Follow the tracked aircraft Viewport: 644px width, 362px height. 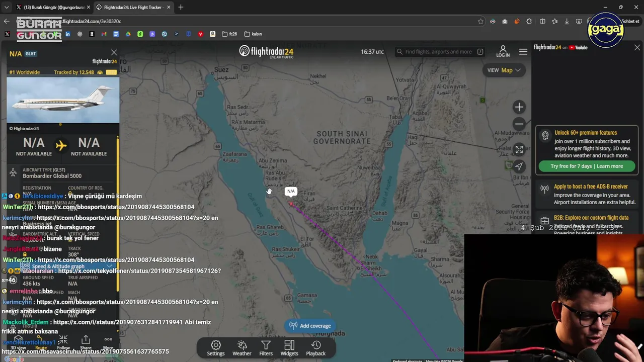[x=63, y=343]
